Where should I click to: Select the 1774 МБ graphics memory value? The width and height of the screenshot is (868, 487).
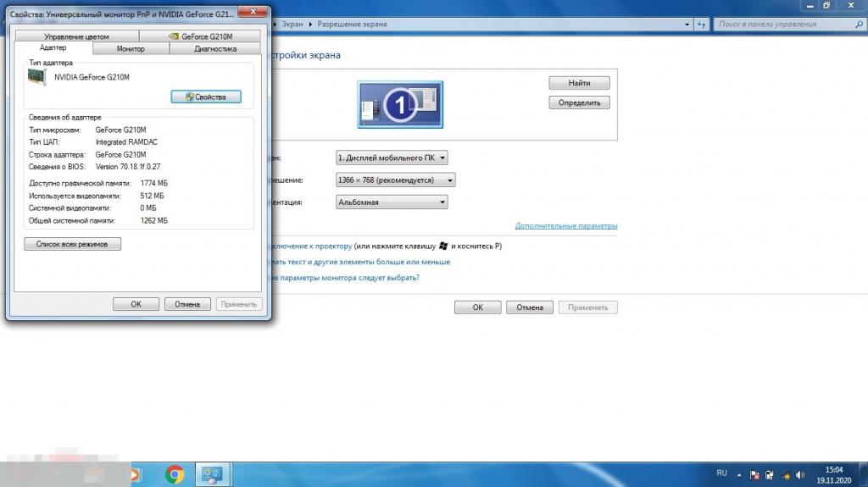[x=154, y=183]
